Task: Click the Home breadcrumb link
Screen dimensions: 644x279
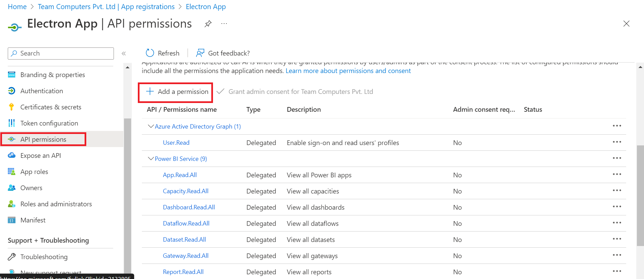Action: click(17, 7)
